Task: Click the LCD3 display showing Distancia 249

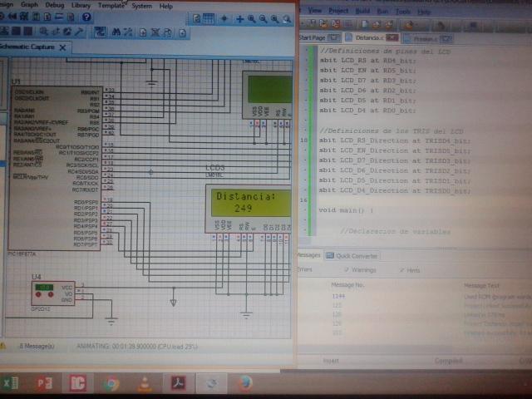Action: click(249, 209)
